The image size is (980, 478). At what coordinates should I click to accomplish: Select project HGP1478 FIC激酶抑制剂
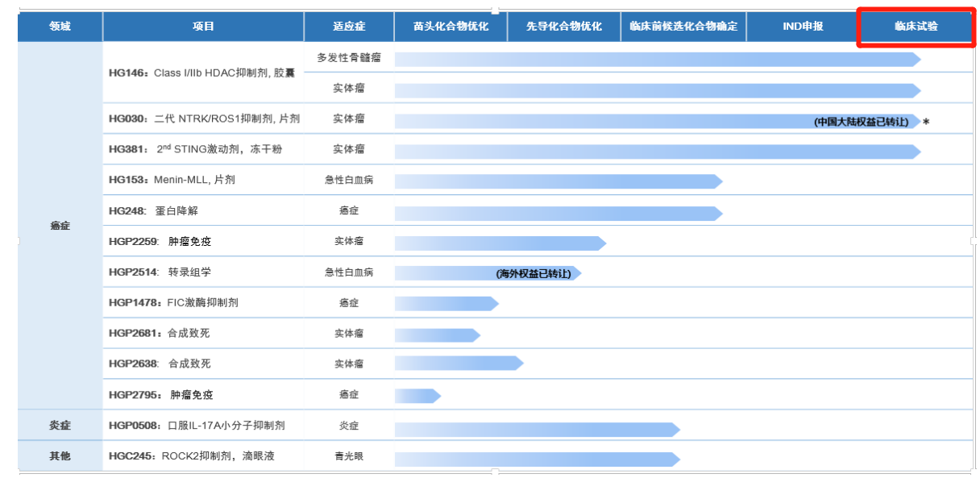tap(173, 302)
